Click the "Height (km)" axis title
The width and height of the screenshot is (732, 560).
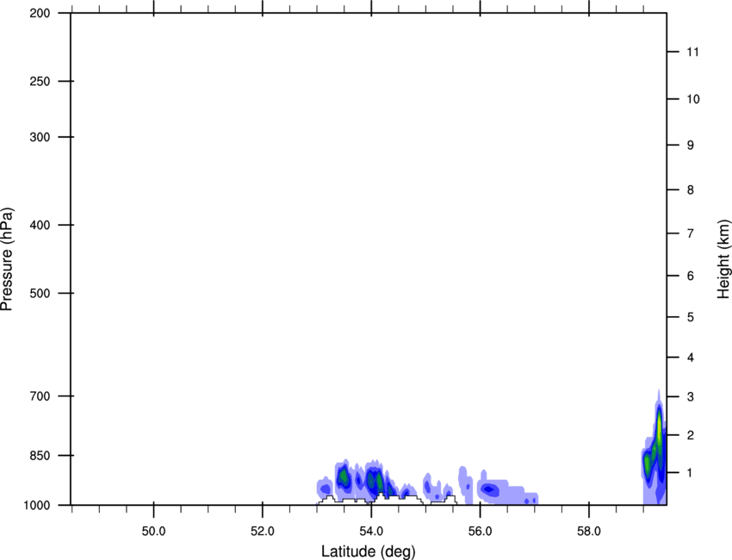[723, 258]
